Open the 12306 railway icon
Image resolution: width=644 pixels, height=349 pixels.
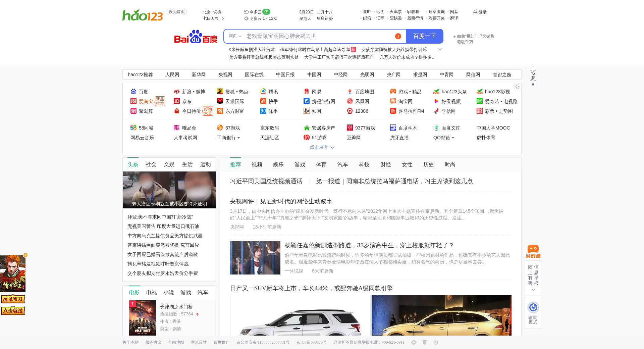(x=350, y=111)
